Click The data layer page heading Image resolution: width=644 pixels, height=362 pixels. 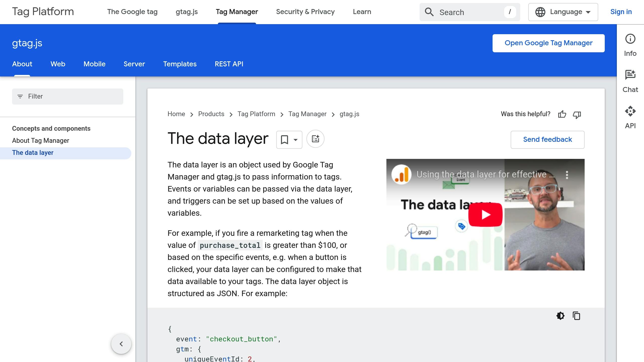[218, 139]
